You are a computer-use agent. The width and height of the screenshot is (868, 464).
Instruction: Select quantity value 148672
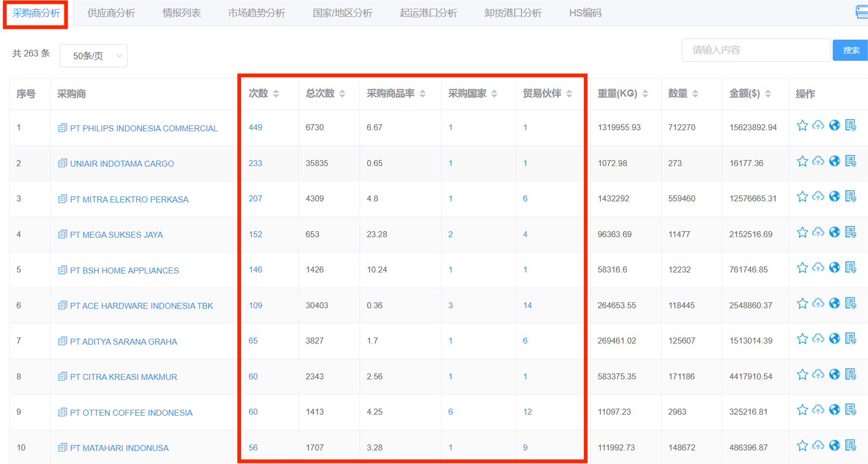click(x=682, y=448)
